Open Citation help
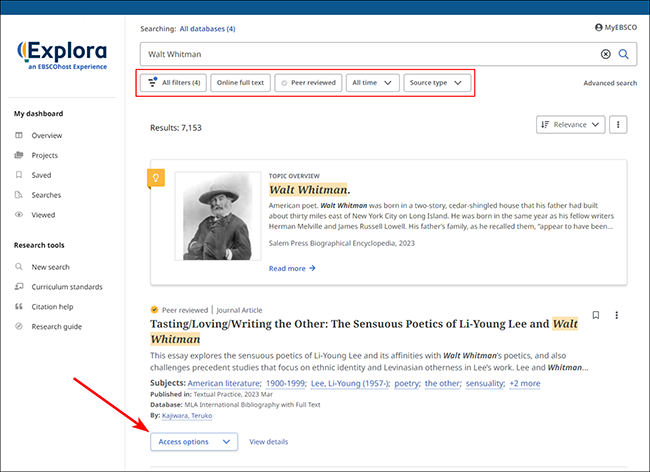This screenshot has height=472, width=650. 52,307
